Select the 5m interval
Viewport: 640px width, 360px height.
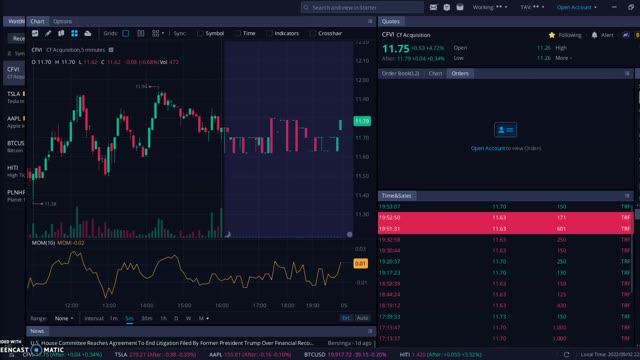tap(129, 318)
